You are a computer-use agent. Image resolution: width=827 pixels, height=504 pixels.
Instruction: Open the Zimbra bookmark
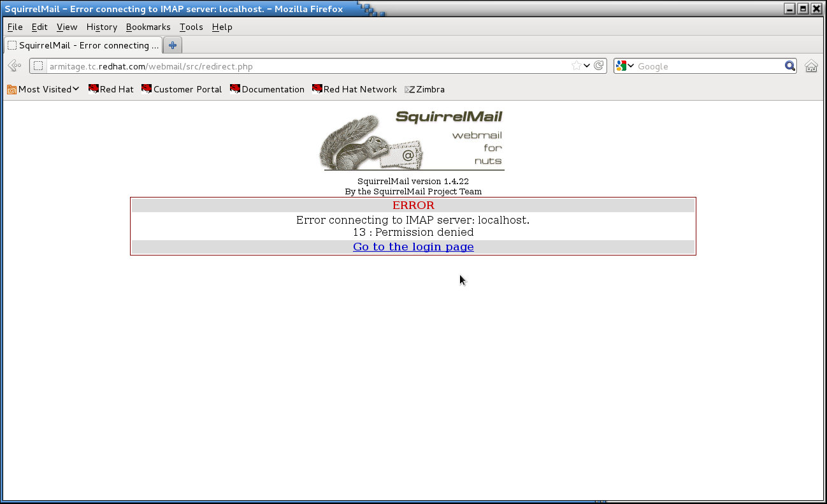click(424, 89)
